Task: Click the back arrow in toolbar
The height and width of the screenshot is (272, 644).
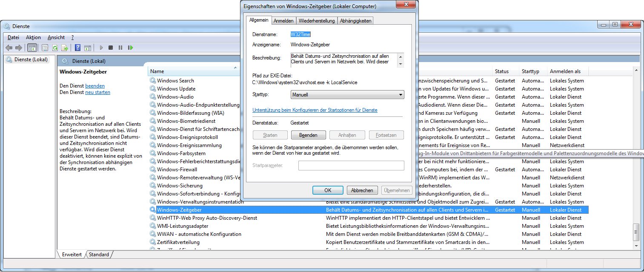Action: click(9, 48)
